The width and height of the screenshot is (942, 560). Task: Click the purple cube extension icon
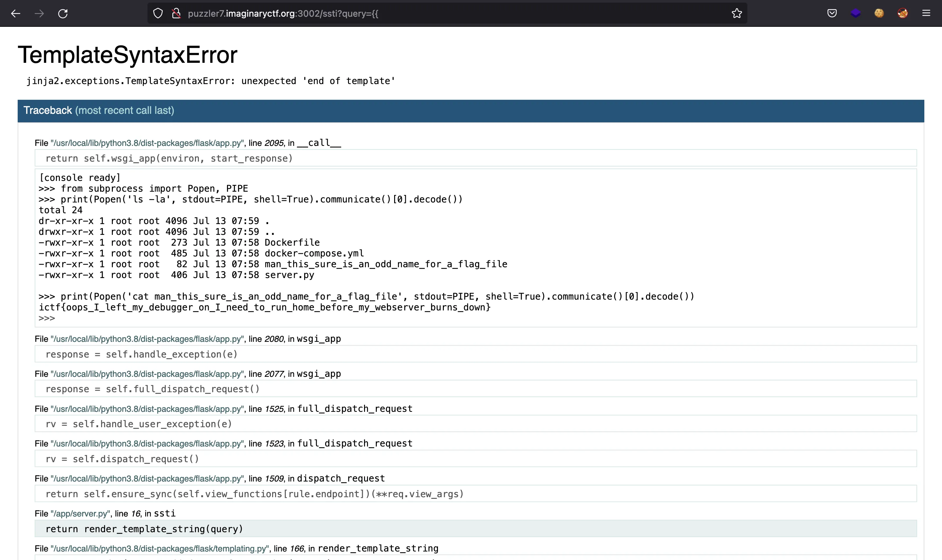pyautogui.click(x=856, y=14)
